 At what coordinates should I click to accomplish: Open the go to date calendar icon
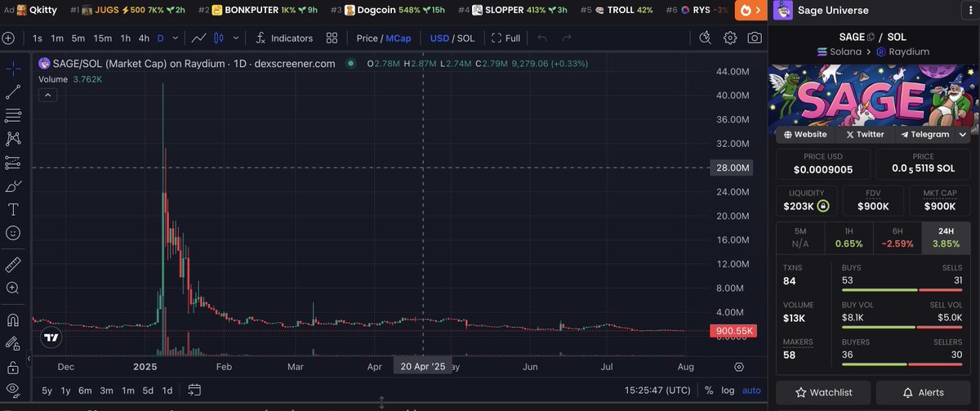[x=194, y=390]
